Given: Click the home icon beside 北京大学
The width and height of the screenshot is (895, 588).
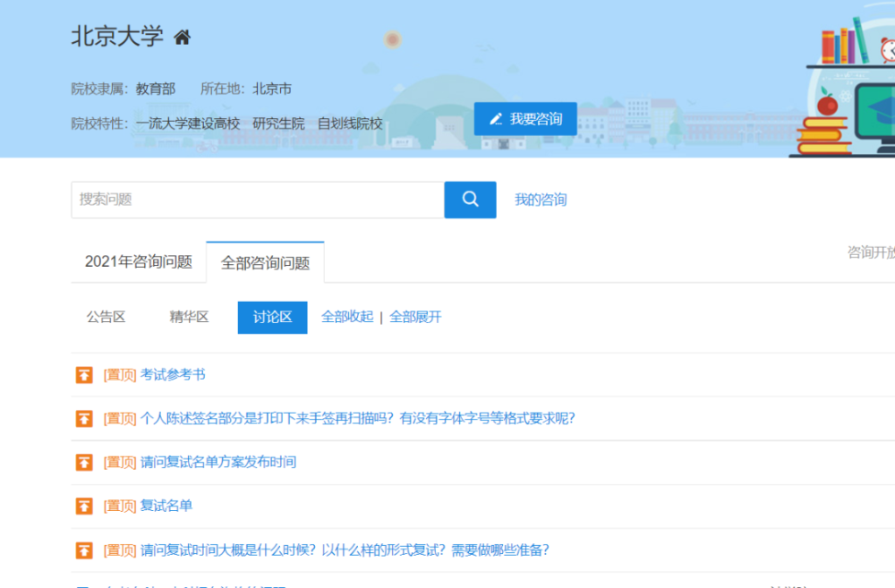Looking at the screenshot, I should click(x=182, y=38).
